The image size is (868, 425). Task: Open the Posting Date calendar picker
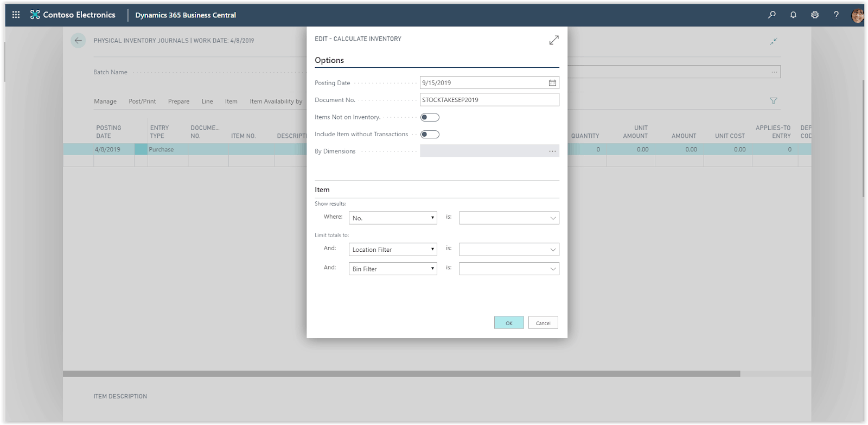(x=552, y=83)
